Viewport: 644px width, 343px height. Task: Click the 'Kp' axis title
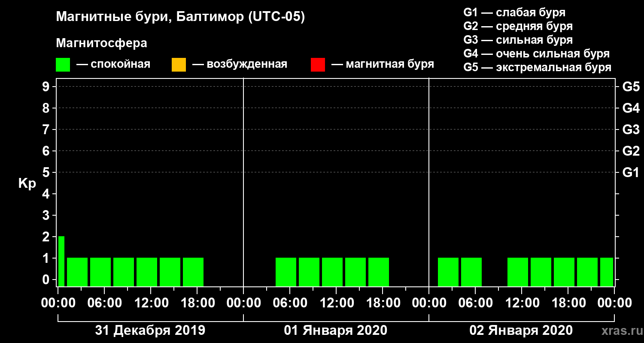pyautogui.click(x=27, y=184)
